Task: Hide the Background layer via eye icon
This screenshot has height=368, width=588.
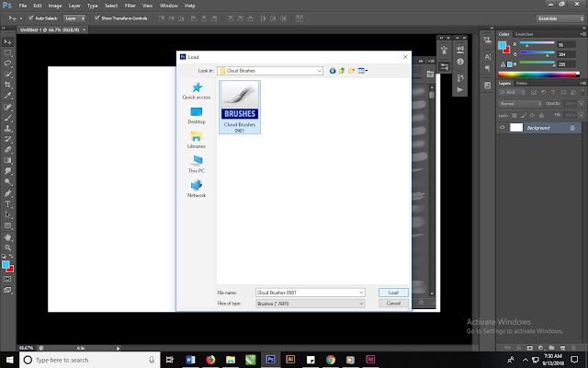Action: click(x=503, y=128)
